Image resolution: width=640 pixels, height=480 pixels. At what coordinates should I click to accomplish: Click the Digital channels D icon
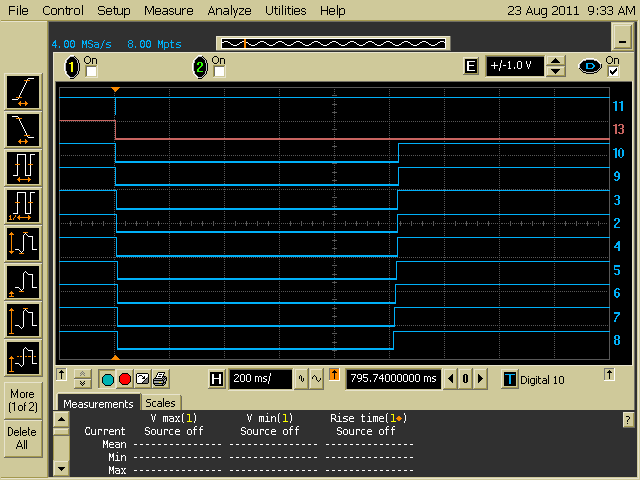click(590, 66)
